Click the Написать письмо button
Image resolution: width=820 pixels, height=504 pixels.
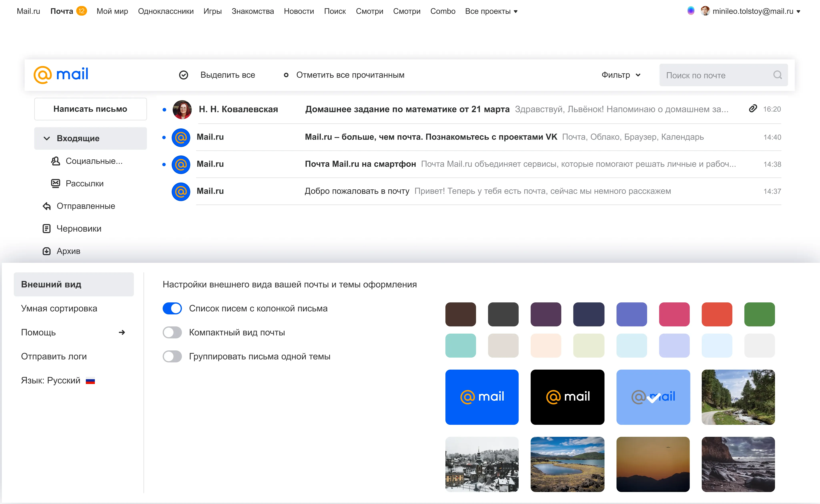coord(90,109)
